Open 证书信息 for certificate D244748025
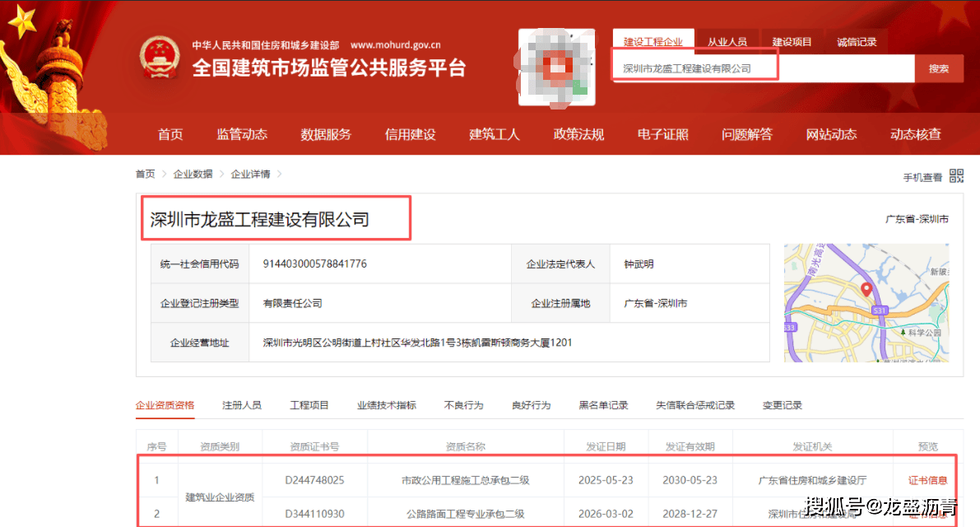The width and height of the screenshot is (980, 527). click(927, 480)
